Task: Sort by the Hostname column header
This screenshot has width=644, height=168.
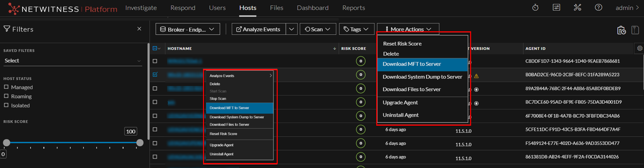Action: pyautogui.click(x=179, y=49)
